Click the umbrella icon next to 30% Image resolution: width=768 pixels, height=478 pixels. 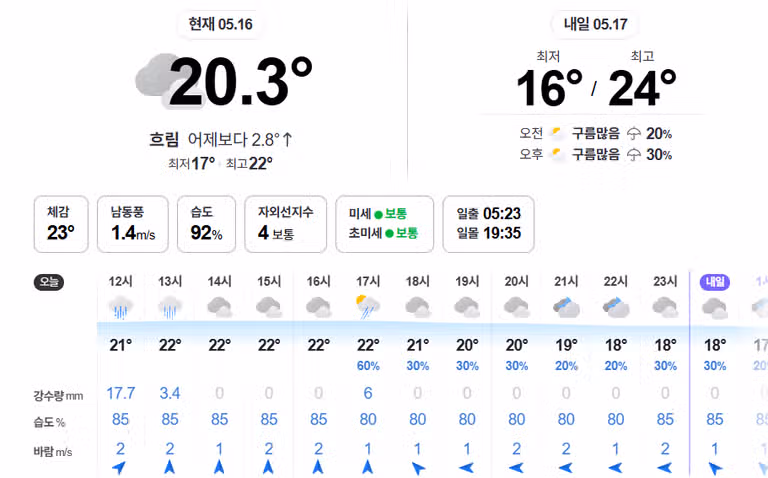click(634, 155)
